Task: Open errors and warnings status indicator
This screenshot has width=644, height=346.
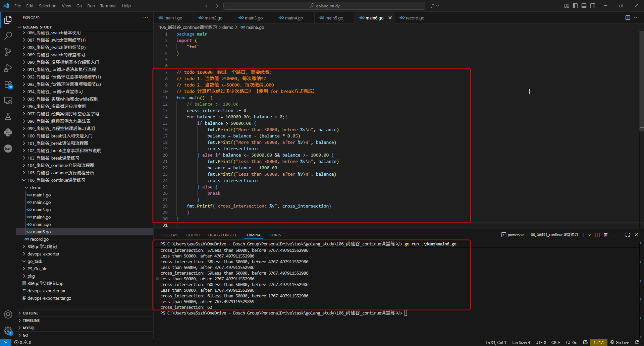Action: (23, 342)
